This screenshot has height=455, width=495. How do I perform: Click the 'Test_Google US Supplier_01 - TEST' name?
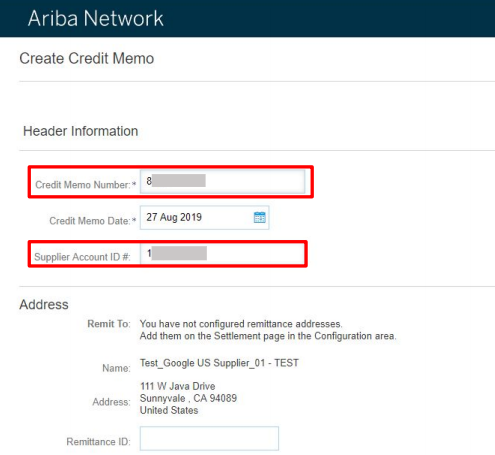219,363
